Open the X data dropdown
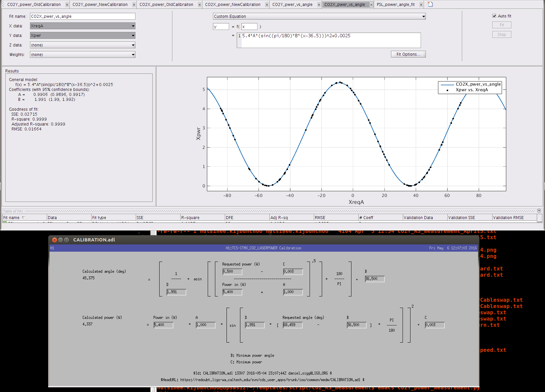This screenshot has height=392, width=545. (83, 26)
